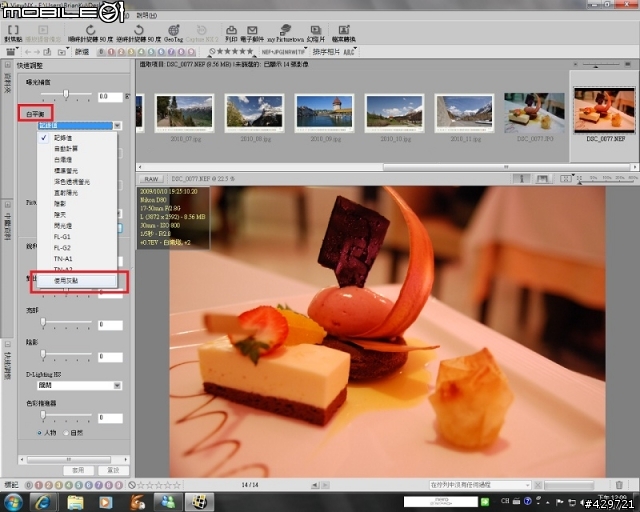Click the shadow protection slider handle

[43, 355]
